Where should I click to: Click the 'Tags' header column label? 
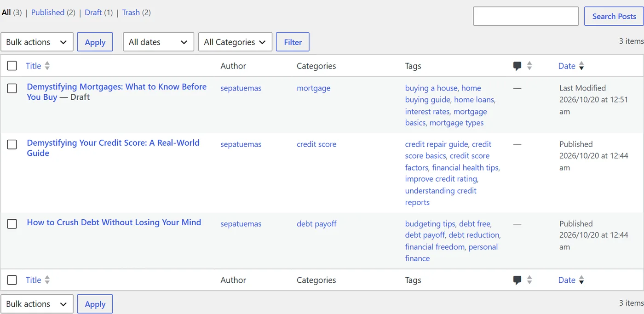(x=413, y=66)
